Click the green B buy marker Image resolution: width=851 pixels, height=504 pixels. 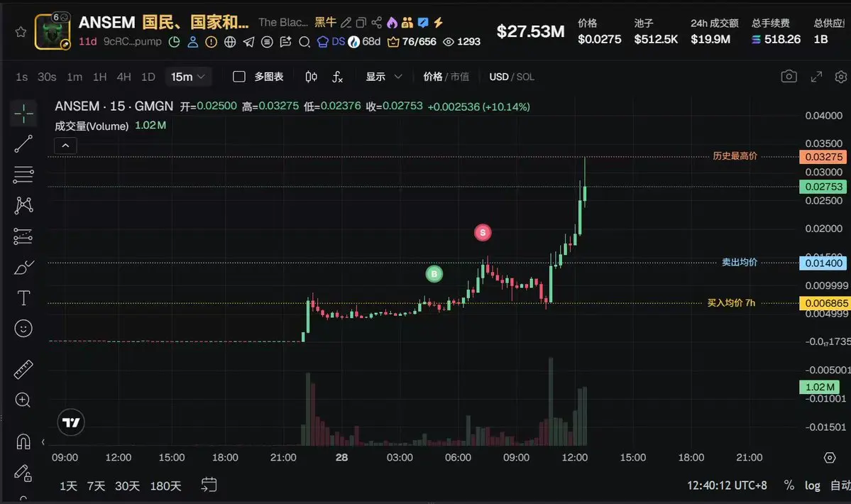coord(434,274)
